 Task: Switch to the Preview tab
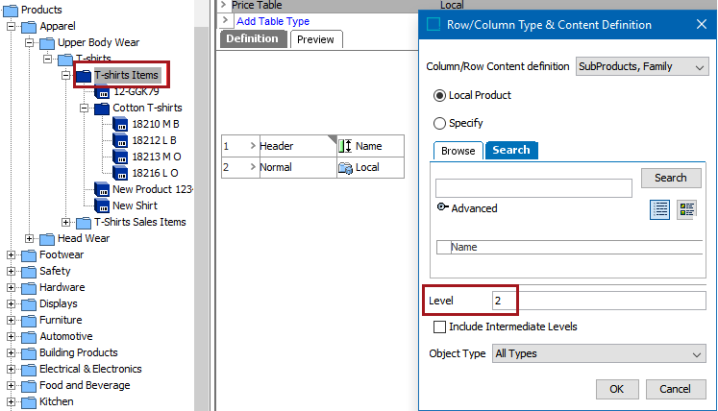[x=315, y=39]
